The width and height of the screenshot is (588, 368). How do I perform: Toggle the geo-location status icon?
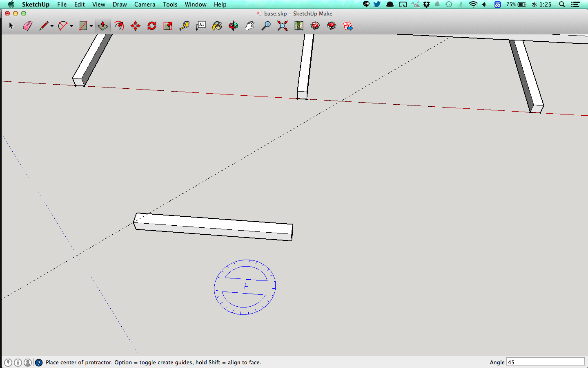[x=8, y=363]
